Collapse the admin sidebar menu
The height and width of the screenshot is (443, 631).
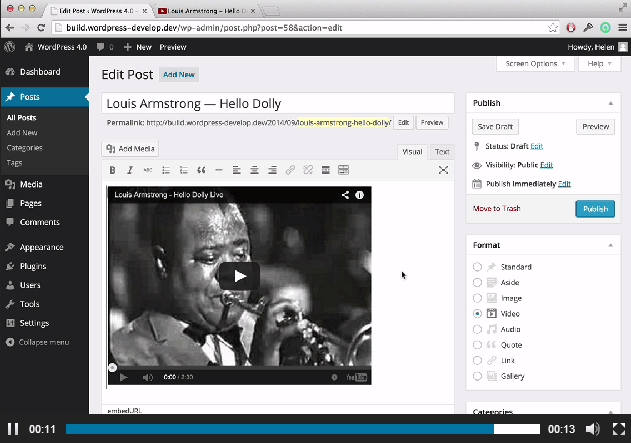tap(38, 342)
